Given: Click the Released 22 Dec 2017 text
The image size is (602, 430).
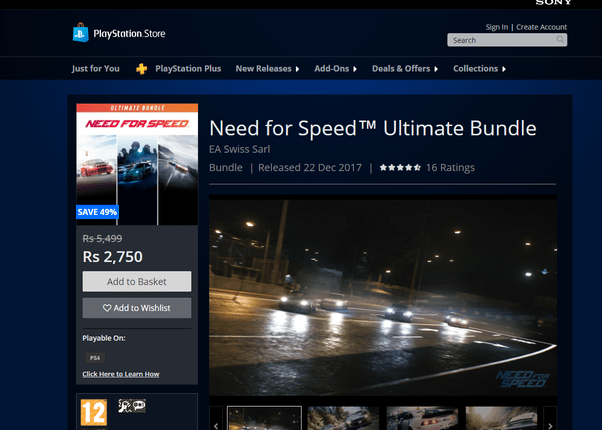Looking at the screenshot, I should coord(310,167).
